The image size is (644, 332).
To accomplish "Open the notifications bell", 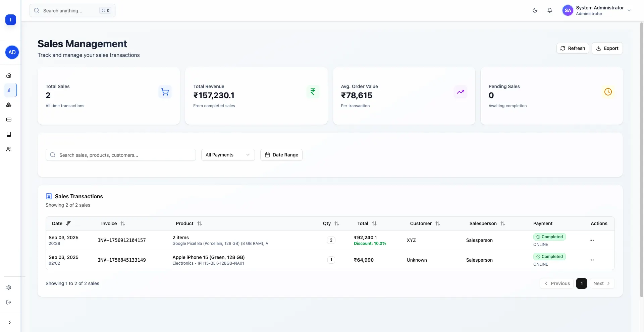I will click(549, 10).
